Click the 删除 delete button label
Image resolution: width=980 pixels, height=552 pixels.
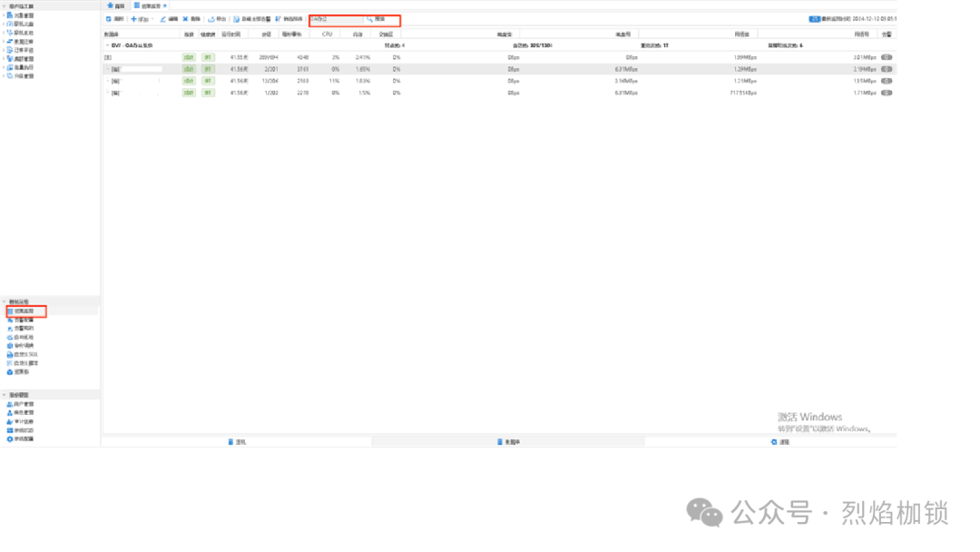coord(195,19)
